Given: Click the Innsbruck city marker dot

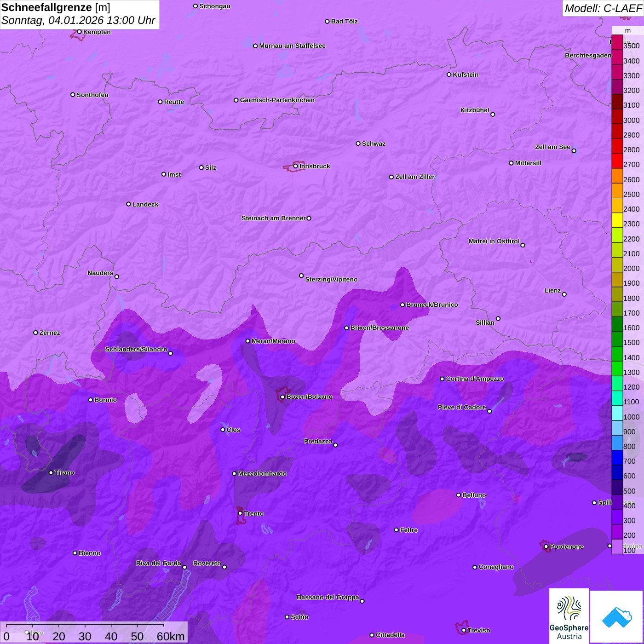Looking at the screenshot, I should click(296, 166).
